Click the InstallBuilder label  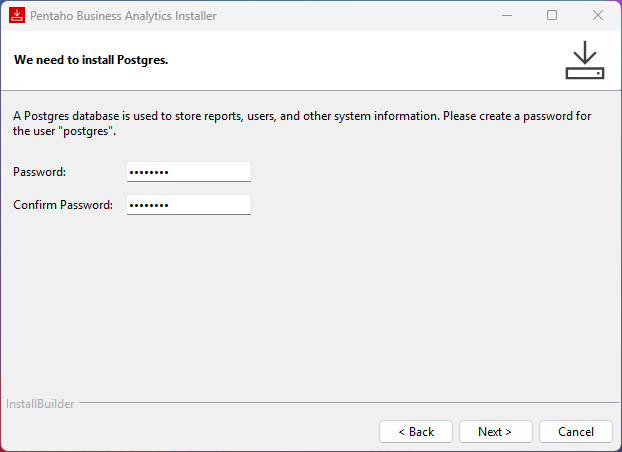[40, 404]
